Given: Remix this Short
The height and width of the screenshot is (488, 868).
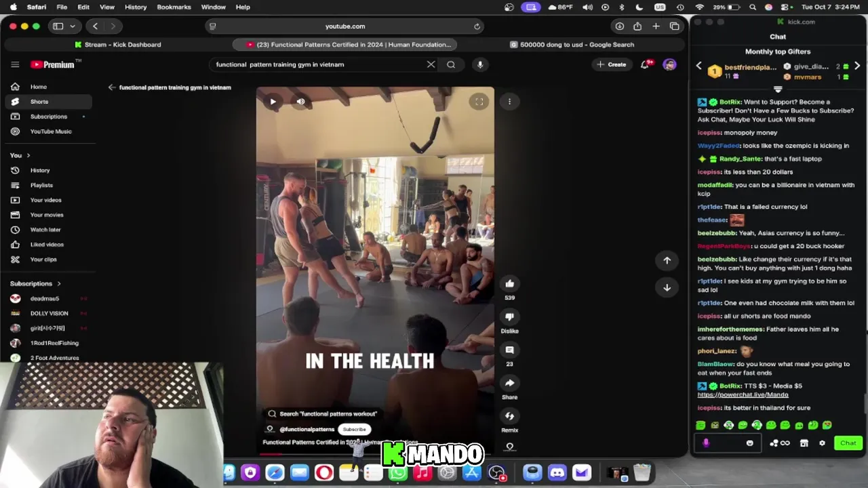Looking at the screenshot, I should click(509, 416).
